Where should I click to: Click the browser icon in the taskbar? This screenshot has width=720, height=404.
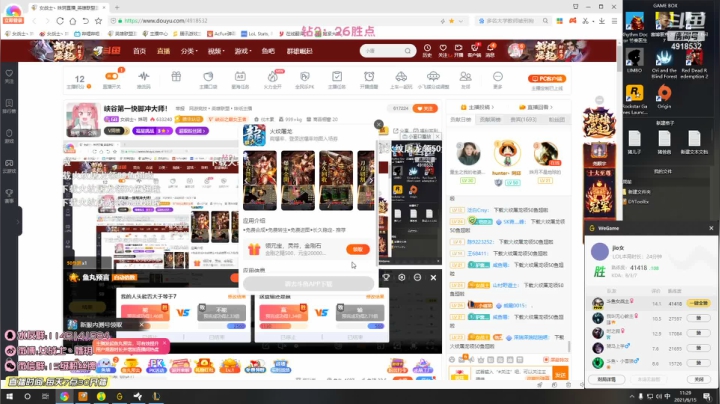point(64,396)
